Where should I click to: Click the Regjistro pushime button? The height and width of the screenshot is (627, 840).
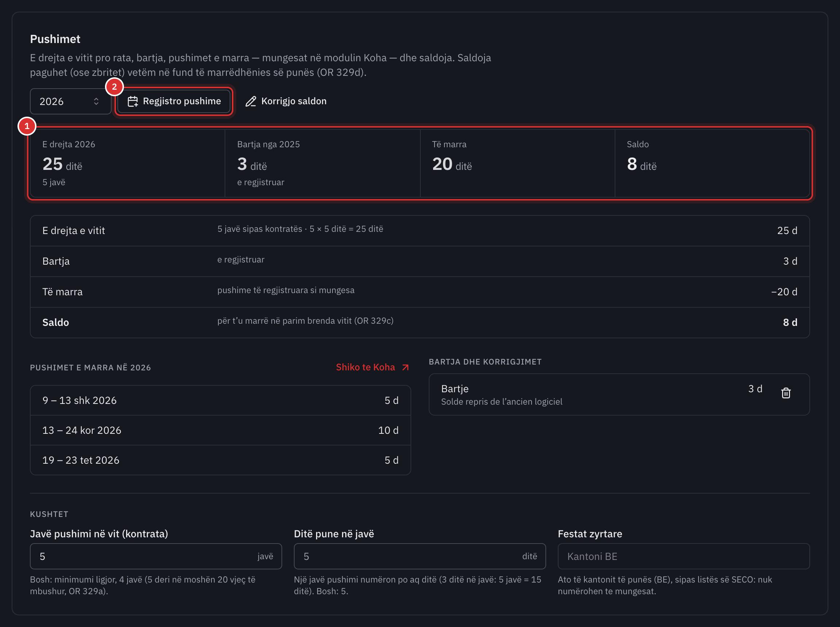point(174,101)
